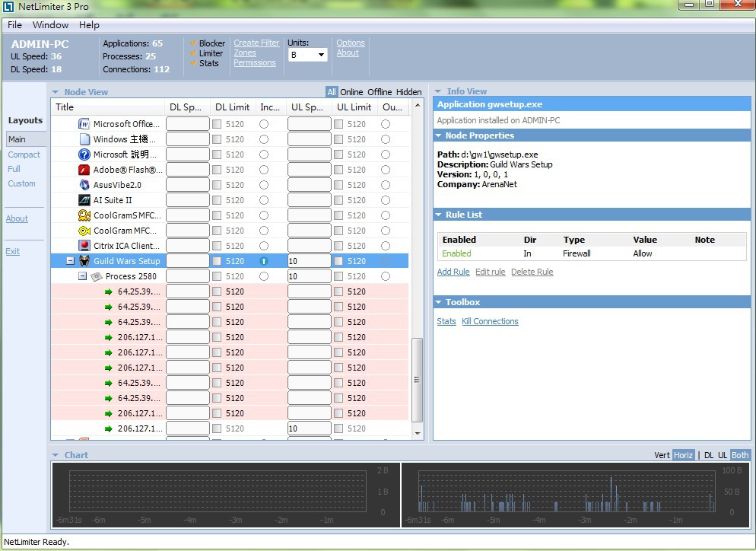Show Online nodes filter

[351, 92]
